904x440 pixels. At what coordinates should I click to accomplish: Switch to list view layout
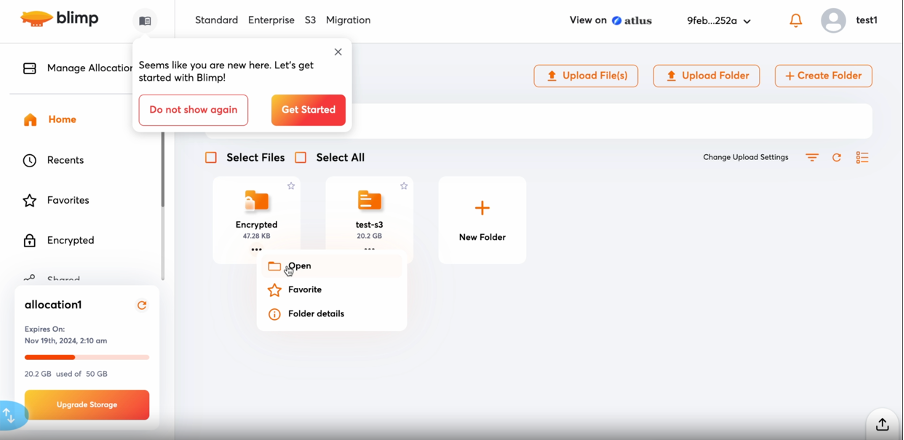click(x=862, y=158)
